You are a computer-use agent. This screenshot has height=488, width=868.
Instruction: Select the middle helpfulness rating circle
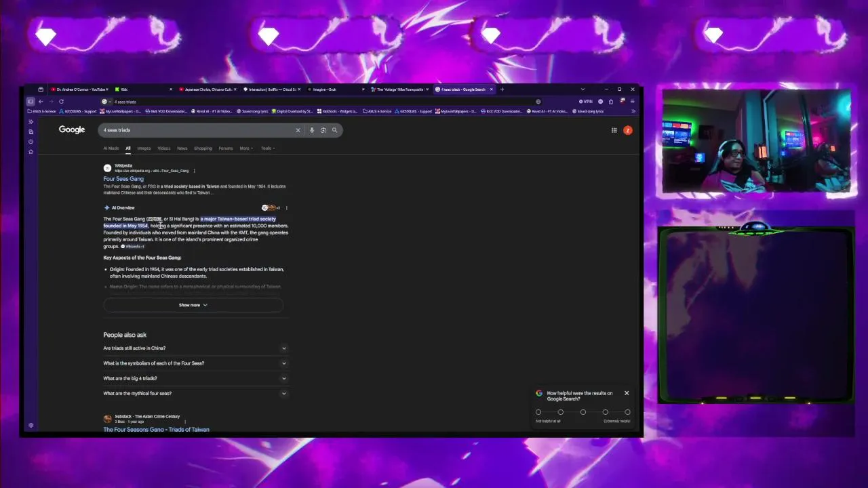coord(583,412)
